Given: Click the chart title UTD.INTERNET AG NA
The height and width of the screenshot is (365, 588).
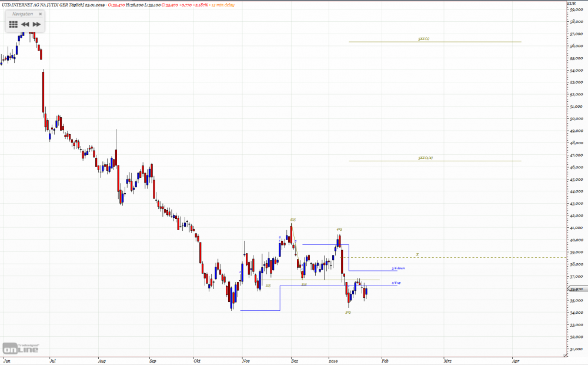Looking at the screenshot, I should 24,5.
